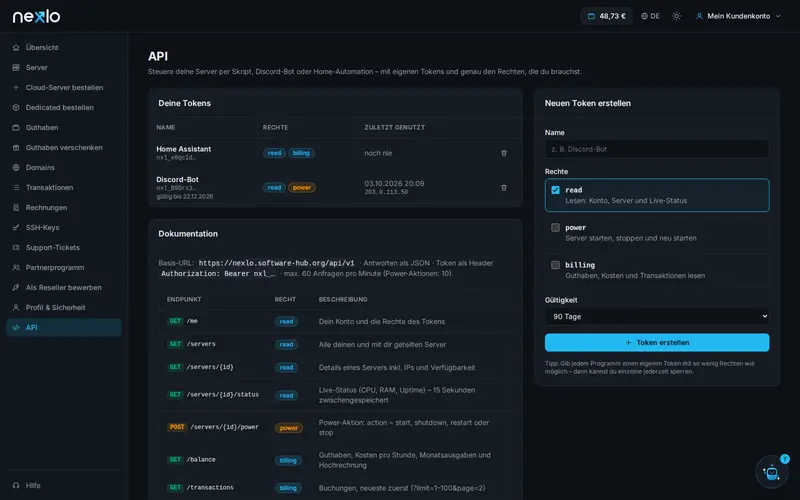Open the Gültigkeit 90 Tage dropdown

coord(657,316)
